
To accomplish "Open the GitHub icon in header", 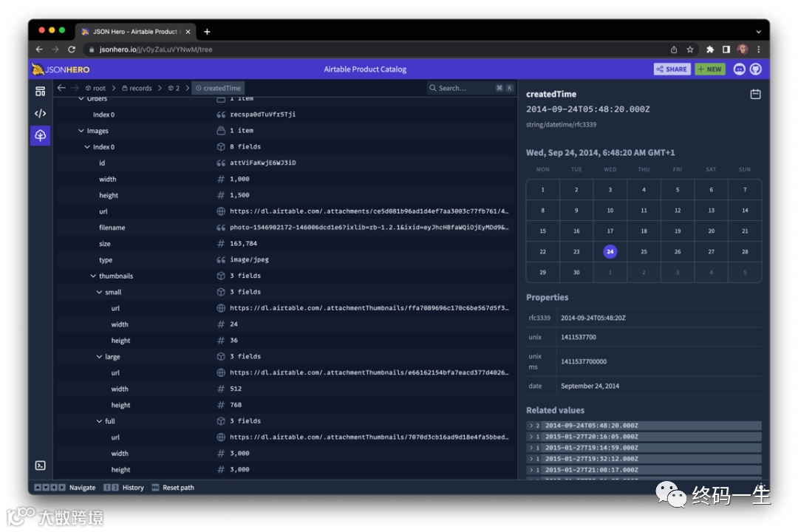I will click(756, 69).
